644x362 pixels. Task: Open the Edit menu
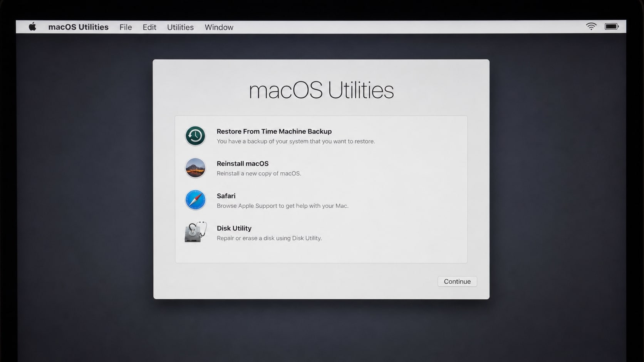[x=149, y=27]
